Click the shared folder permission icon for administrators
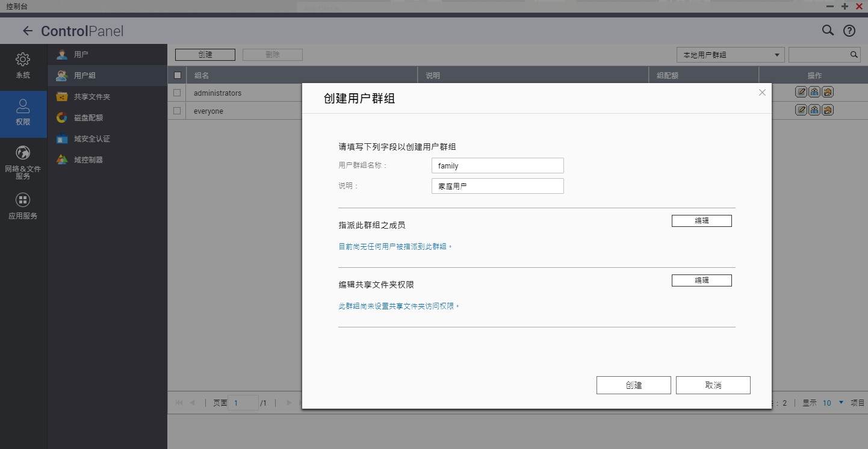The width and height of the screenshot is (868, 449). 826,91
